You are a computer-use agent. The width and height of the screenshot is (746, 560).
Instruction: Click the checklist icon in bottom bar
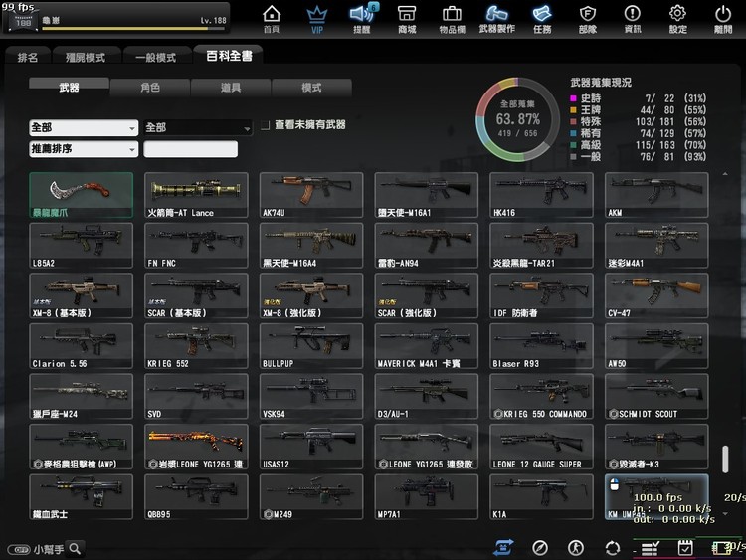(x=650, y=549)
